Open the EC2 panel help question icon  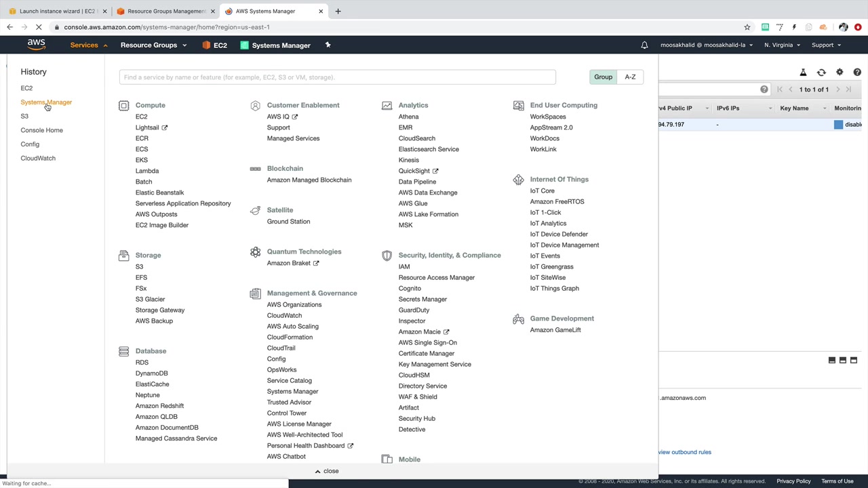pyautogui.click(x=857, y=73)
